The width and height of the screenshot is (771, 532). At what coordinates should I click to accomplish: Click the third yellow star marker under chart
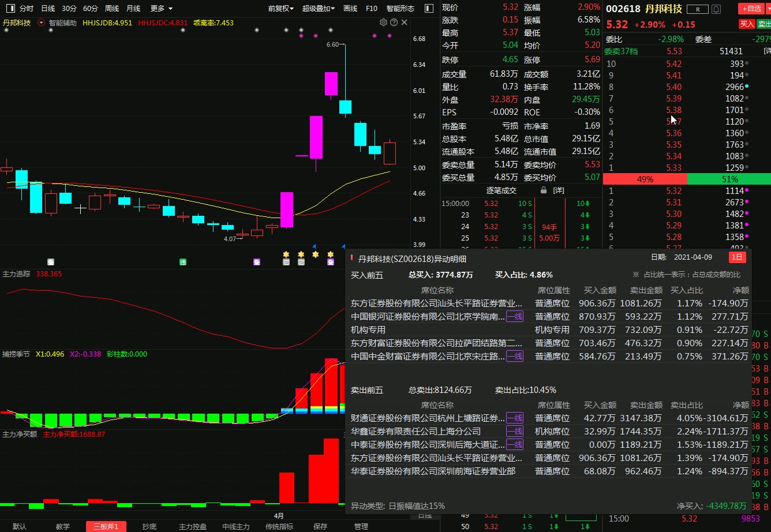click(x=316, y=254)
